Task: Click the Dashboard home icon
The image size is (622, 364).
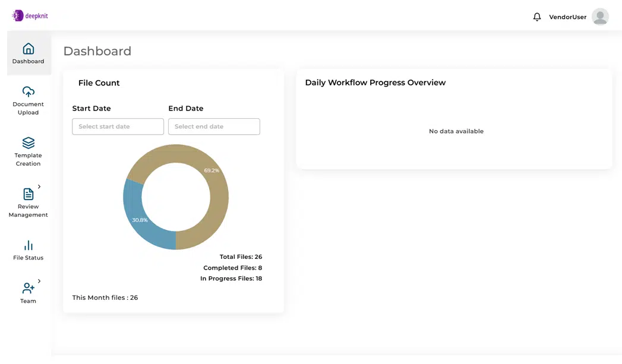Action: (28, 49)
